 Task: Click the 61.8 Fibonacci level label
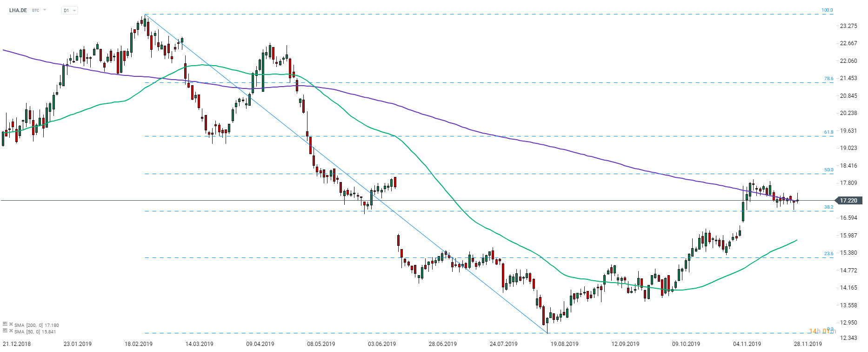pos(828,132)
